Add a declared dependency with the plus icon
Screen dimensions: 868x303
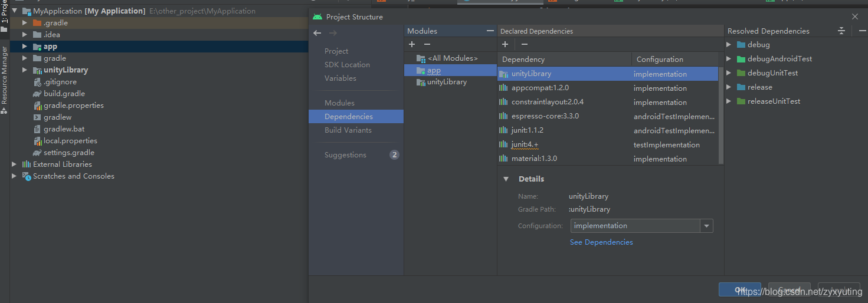coord(505,44)
